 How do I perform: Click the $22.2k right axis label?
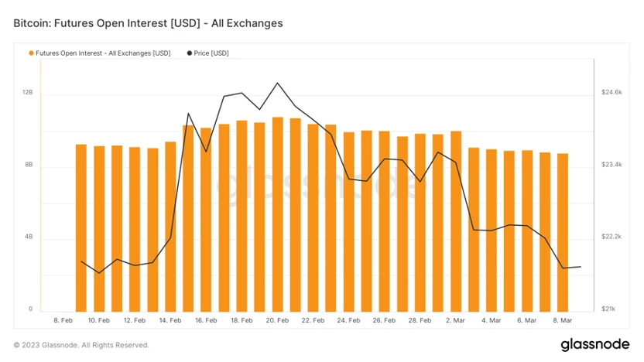click(611, 237)
